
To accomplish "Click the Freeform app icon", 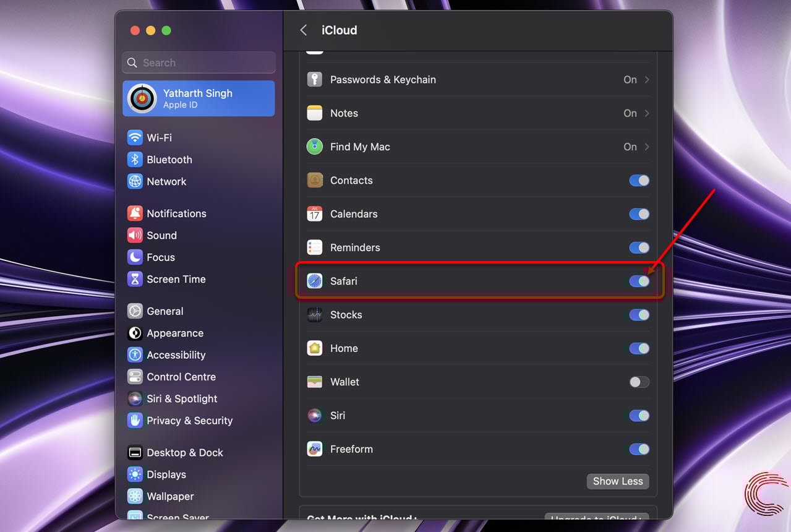I will [315, 449].
